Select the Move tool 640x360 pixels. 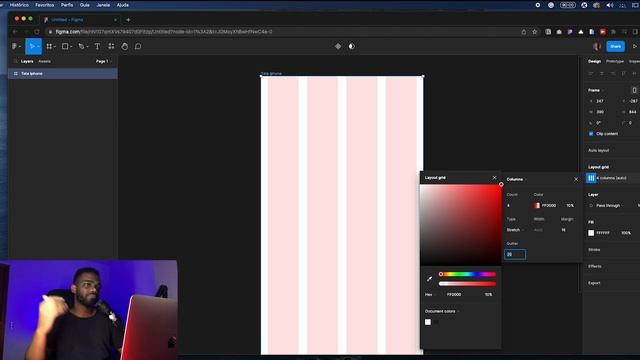click(32, 47)
